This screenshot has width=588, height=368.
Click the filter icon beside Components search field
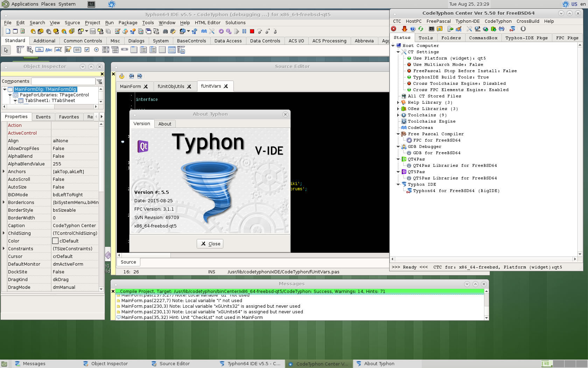99,81
